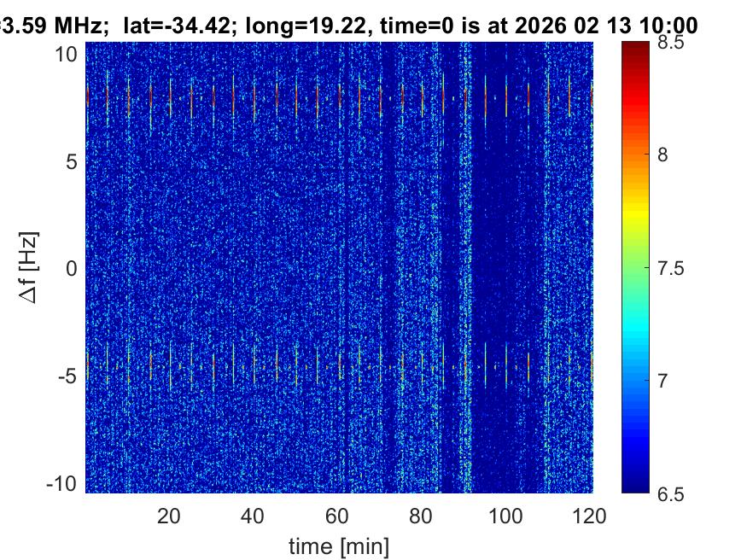
Task: Click x-axis tick label 40
Action: click(x=253, y=515)
